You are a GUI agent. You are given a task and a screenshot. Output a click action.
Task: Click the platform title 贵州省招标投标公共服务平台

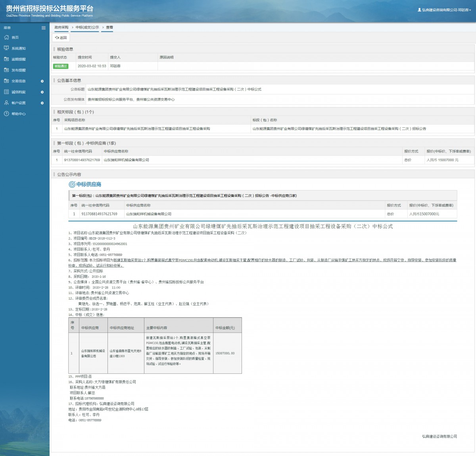coord(50,8)
